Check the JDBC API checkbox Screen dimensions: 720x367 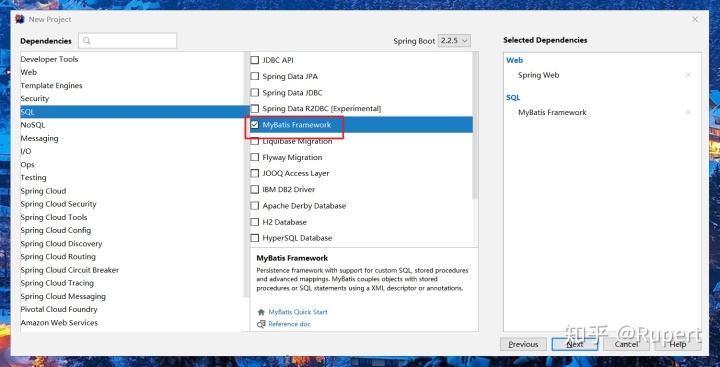pos(255,60)
